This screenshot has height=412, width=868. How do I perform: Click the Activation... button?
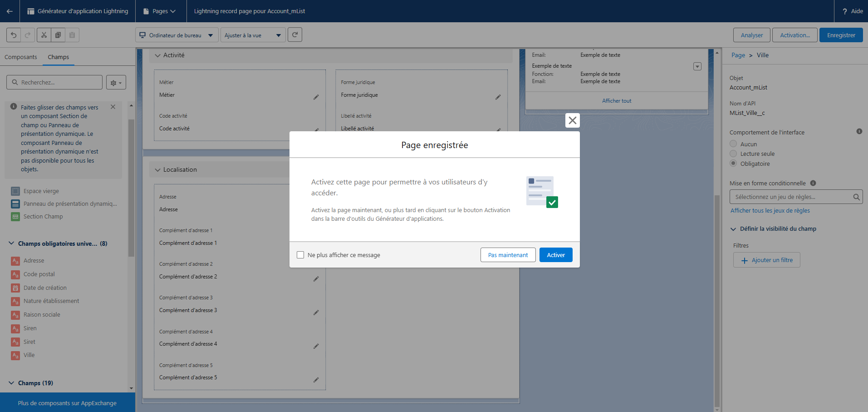[x=795, y=35]
